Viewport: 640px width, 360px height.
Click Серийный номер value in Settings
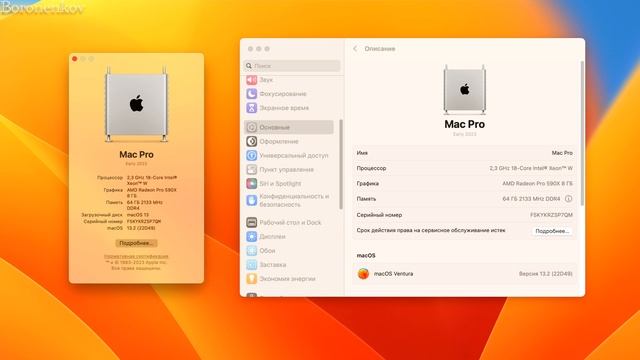[x=551, y=215]
